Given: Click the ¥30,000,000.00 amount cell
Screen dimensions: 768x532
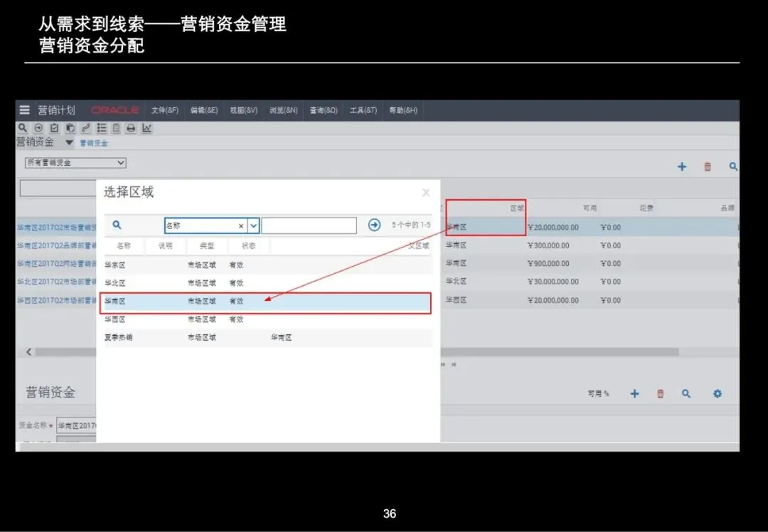Looking at the screenshot, I should [553, 282].
